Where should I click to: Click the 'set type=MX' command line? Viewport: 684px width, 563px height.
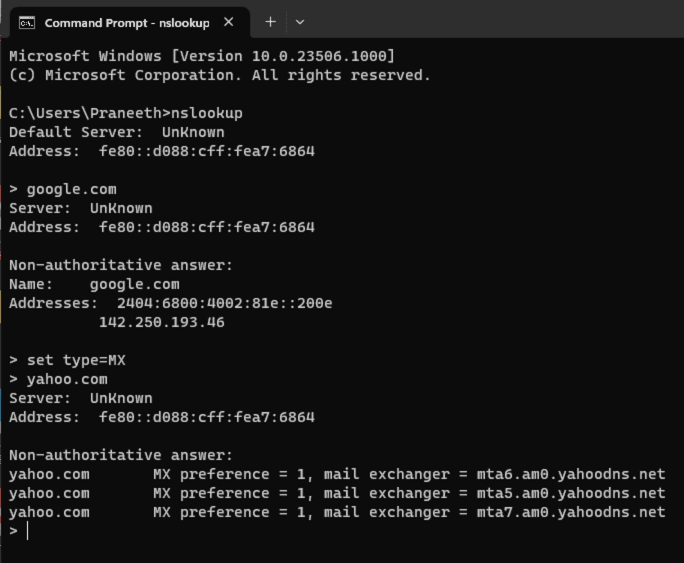pyautogui.click(x=76, y=360)
